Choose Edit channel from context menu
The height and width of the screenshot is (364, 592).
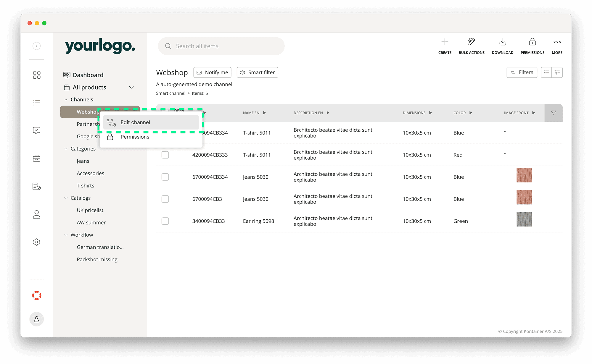tap(135, 122)
